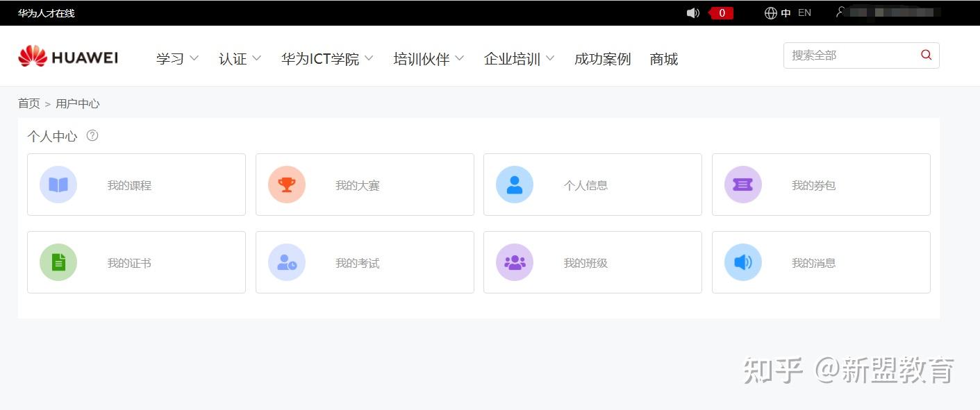The height and width of the screenshot is (410, 980).
Task: Click the person icon for 个人信息
Action: click(x=515, y=185)
